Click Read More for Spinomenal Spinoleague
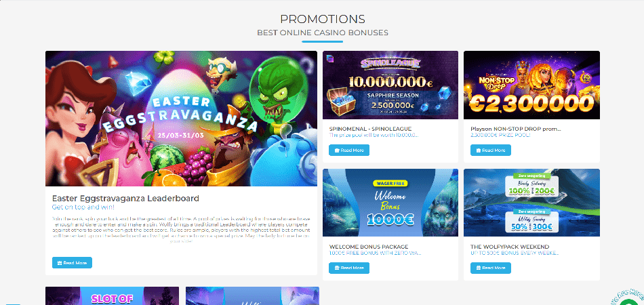The height and width of the screenshot is (305, 644). point(349,150)
